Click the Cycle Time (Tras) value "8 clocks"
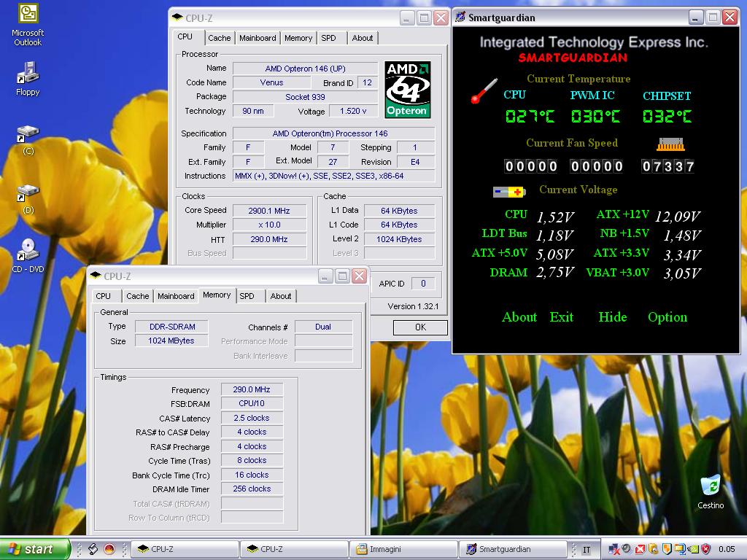 (252, 461)
